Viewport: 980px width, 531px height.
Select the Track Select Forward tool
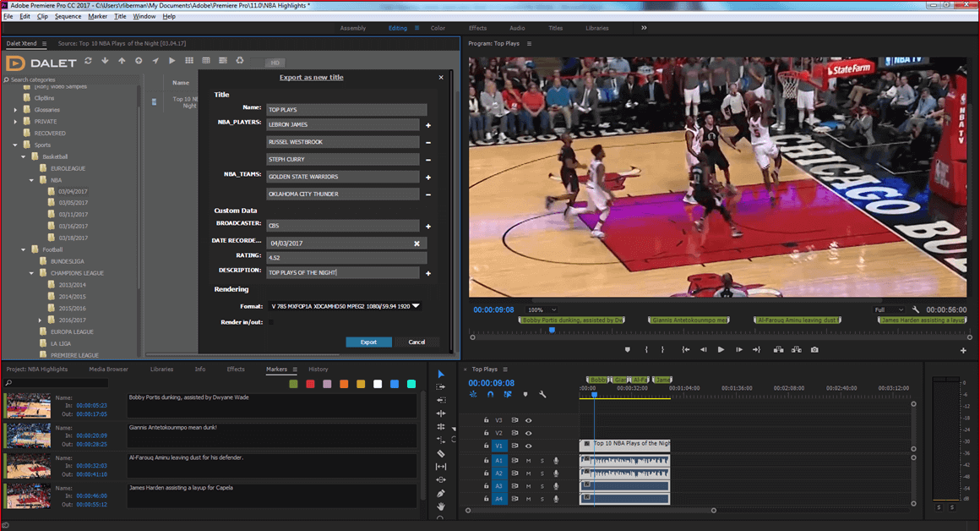click(x=440, y=386)
